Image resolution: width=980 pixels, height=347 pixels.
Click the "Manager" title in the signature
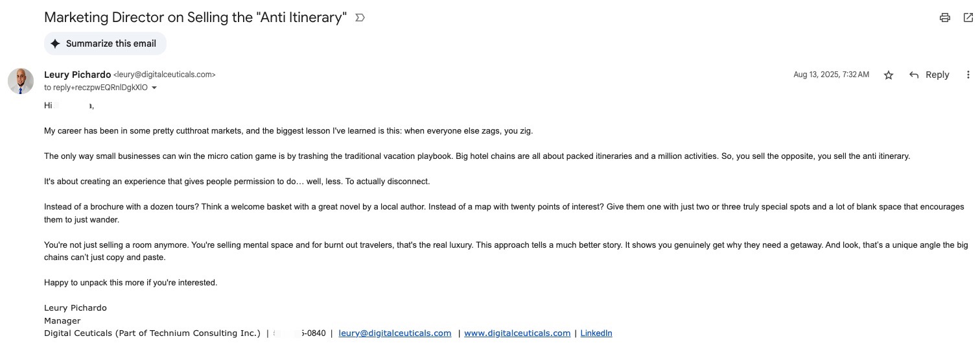pyautogui.click(x=62, y=320)
